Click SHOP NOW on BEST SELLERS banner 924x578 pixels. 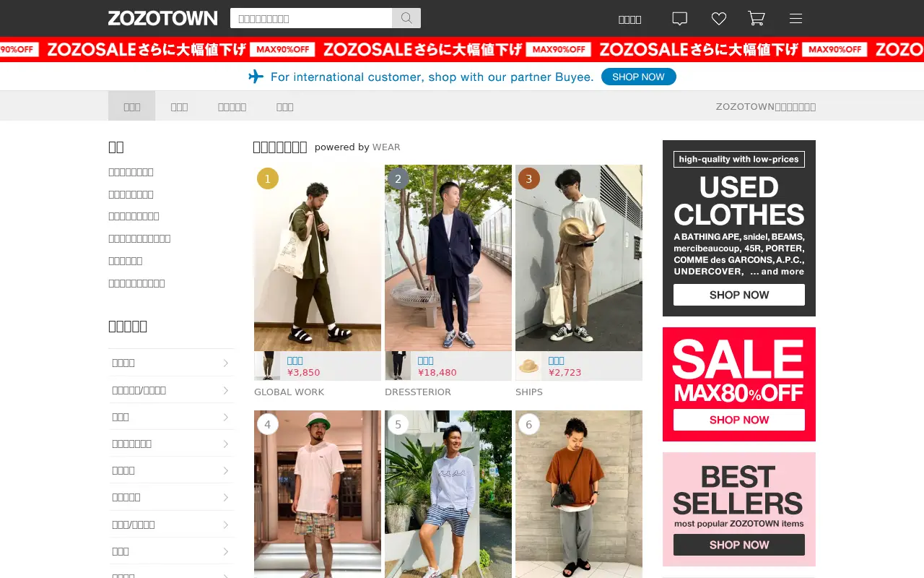tap(739, 545)
